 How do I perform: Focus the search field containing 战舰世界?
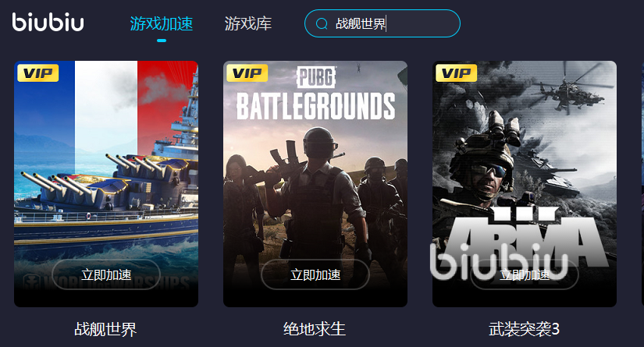click(382, 23)
